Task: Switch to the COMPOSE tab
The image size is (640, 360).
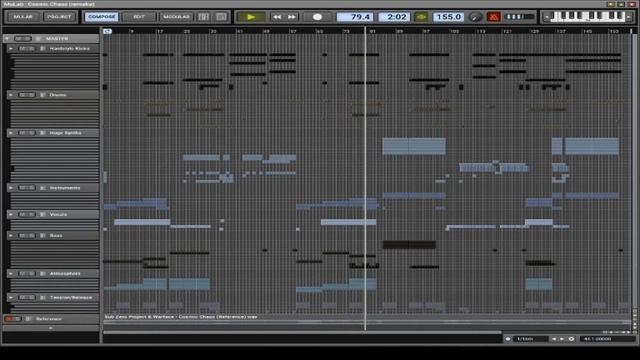Action: [x=102, y=17]
